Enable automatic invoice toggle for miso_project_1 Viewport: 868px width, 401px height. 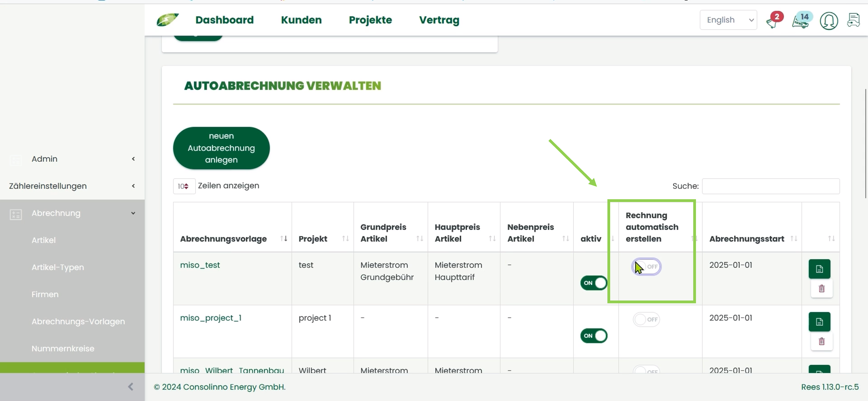646,320
